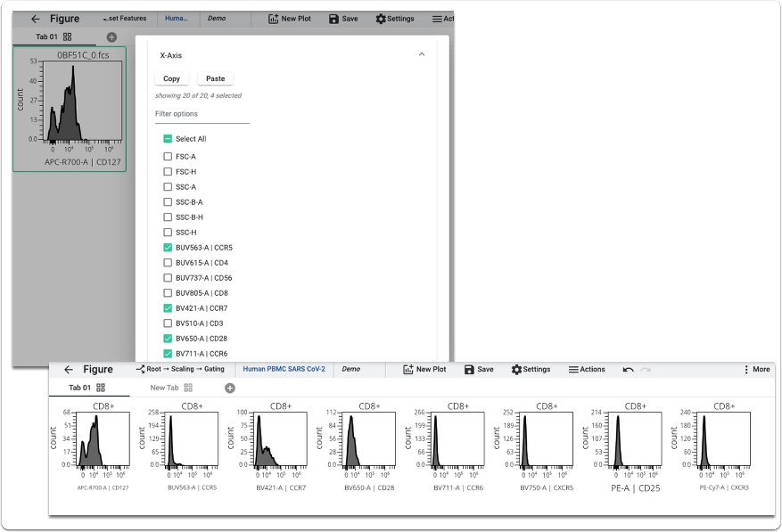782x532 pixels.
Task: Click the Copy button
Action: (x=171, y=78)
